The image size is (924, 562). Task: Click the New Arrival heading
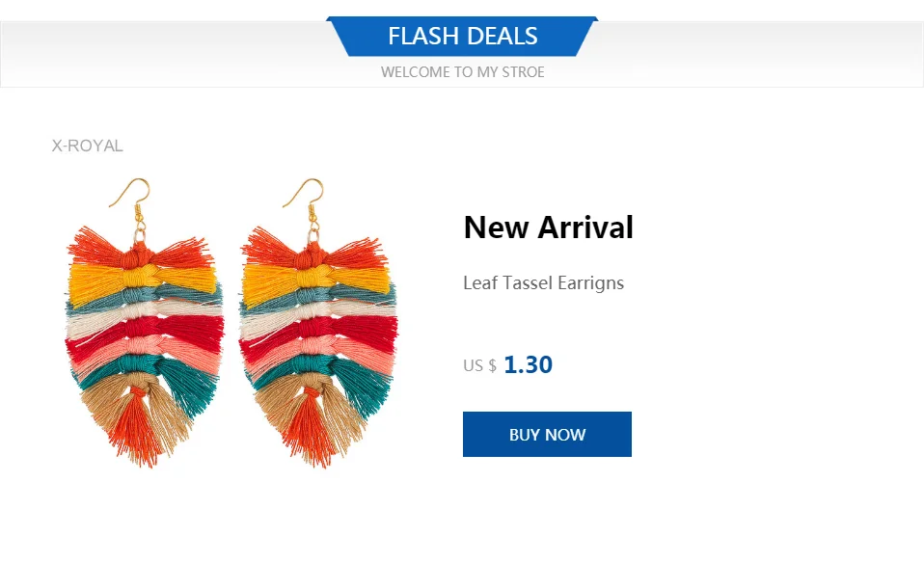pyautogui.click(x=548, y=227)
